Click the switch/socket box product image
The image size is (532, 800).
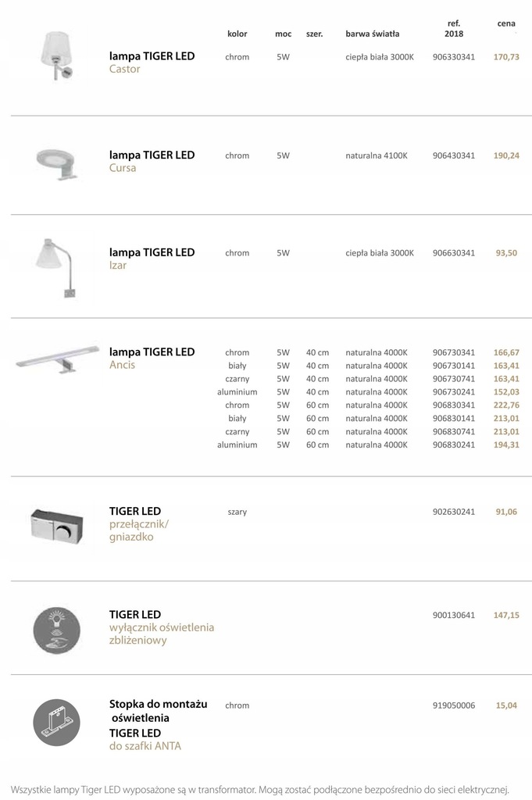[56, 526]
